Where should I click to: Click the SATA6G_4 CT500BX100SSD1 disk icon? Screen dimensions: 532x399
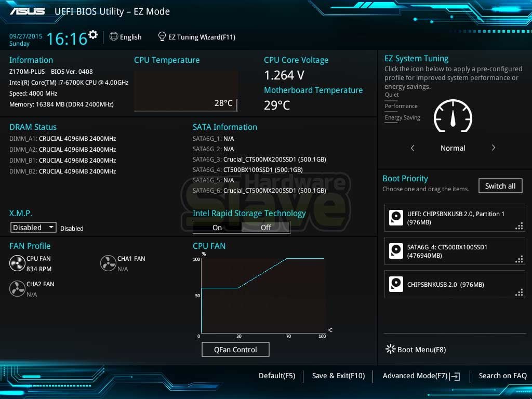pos(396,251)
